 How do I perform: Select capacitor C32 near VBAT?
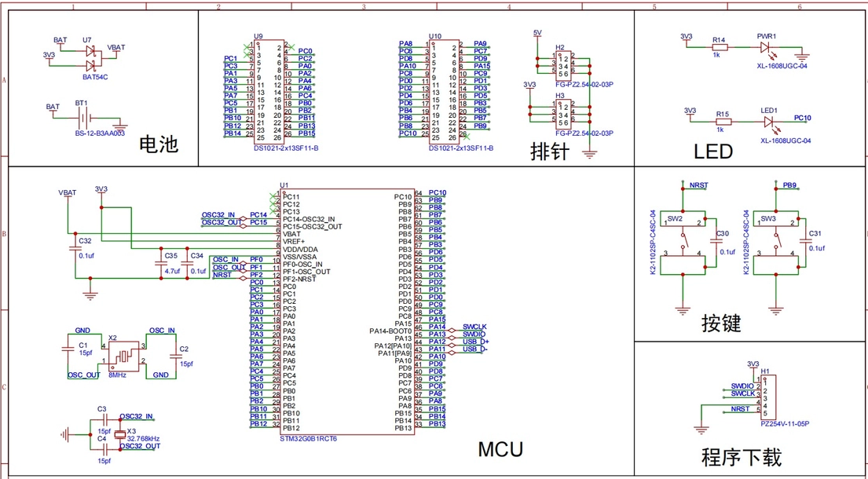click(75, 249)
